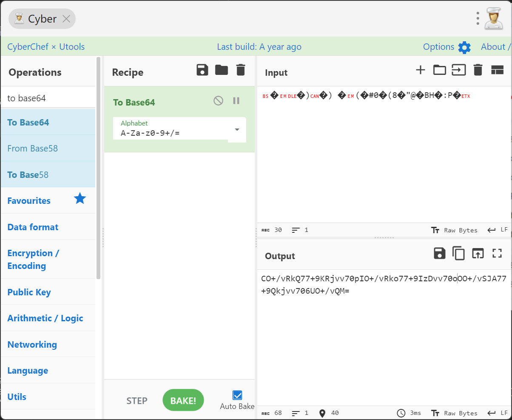Change input Raw Bytes encoding

(454, 230)
